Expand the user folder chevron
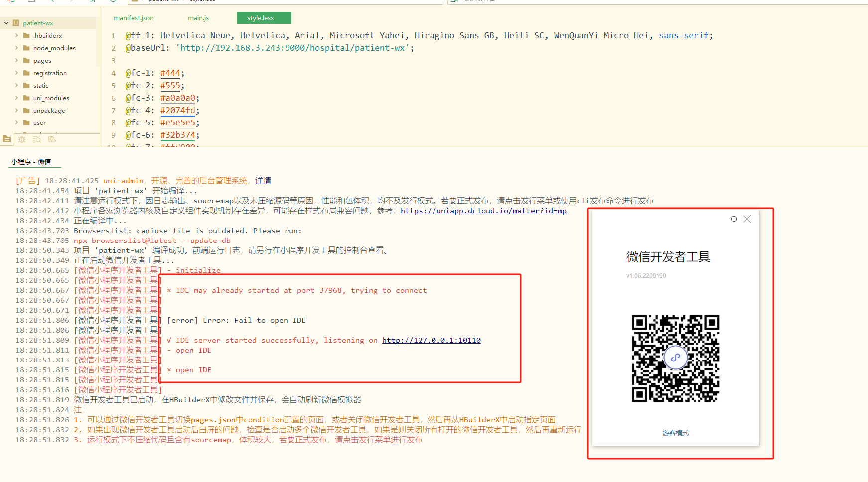The width and height of the screenshot is (868, 482). (16, 122)
